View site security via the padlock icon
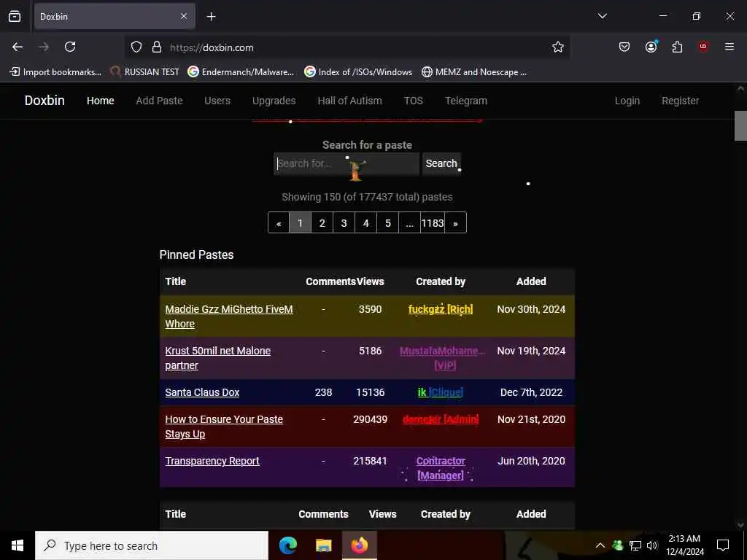 [157, 47]
